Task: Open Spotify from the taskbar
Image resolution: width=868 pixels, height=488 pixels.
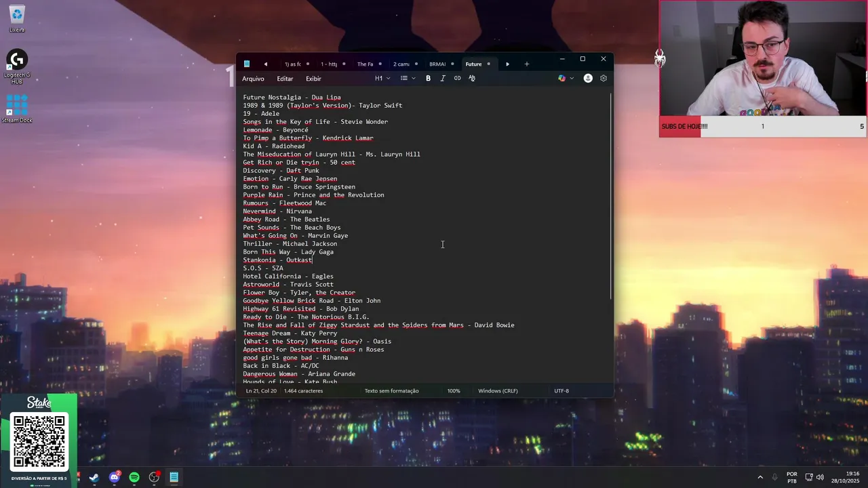Action: pyautogui.click(x=134, y=477)
